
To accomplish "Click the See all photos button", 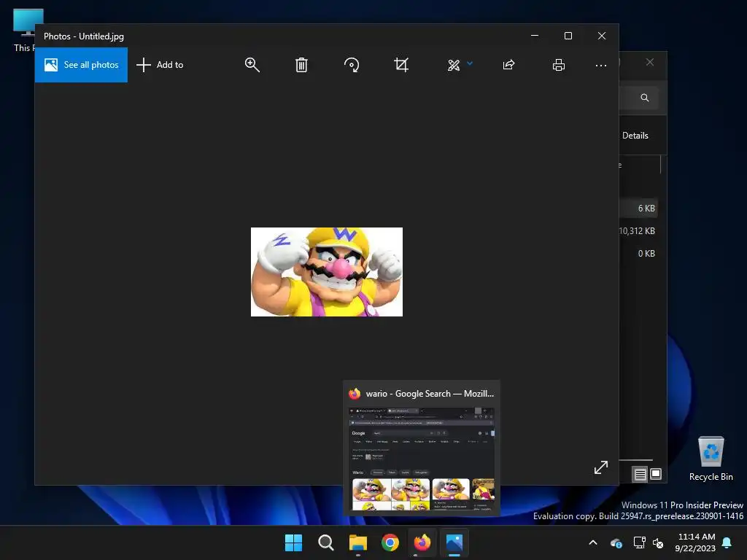I will coord(81,65).
